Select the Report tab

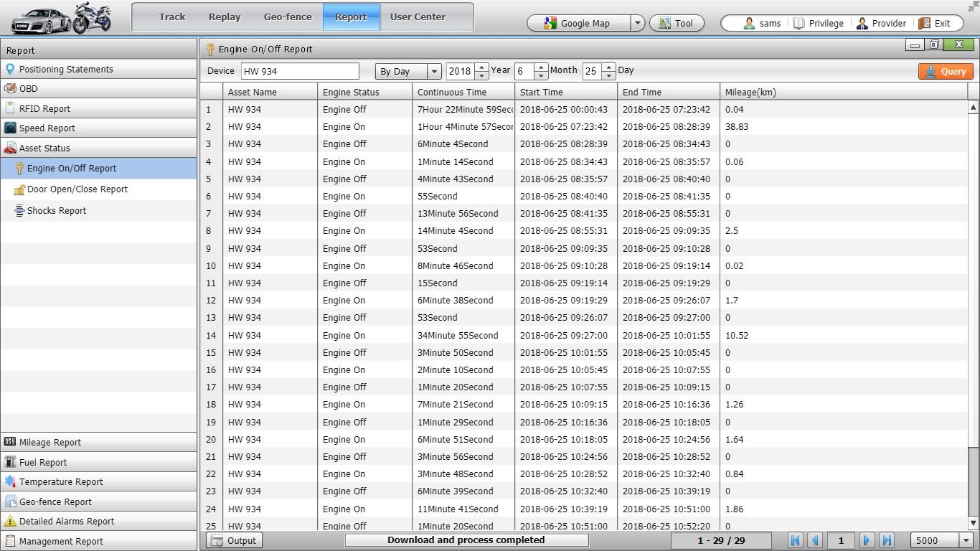point(351,17)
